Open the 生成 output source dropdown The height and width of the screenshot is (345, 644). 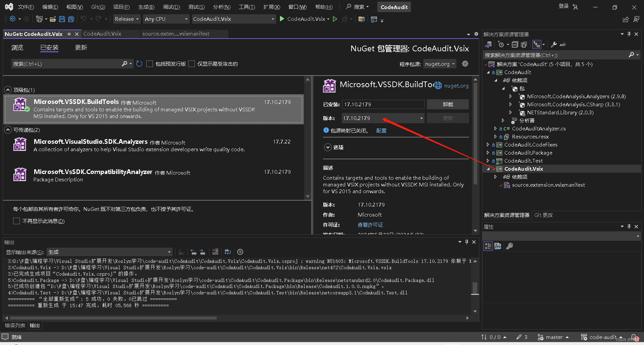[x=110, y=252]
